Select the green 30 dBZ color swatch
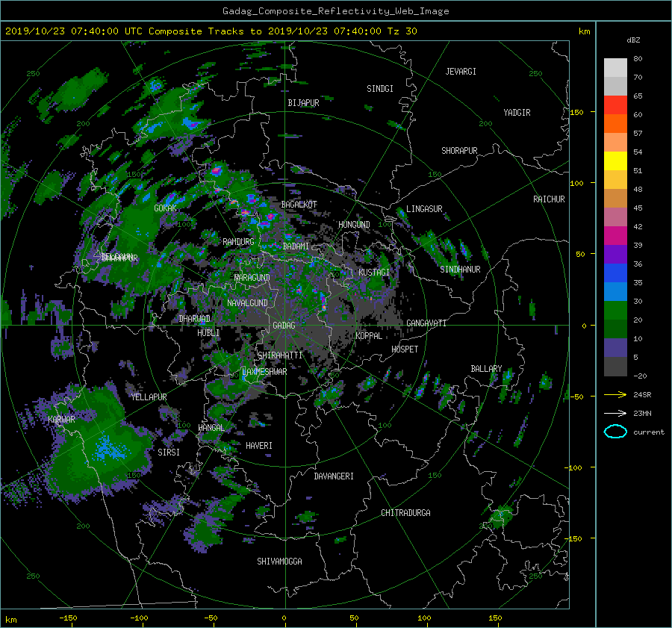The width and height of the screenshot is (672, 628). pyautogui.click(x=615, y=310)
